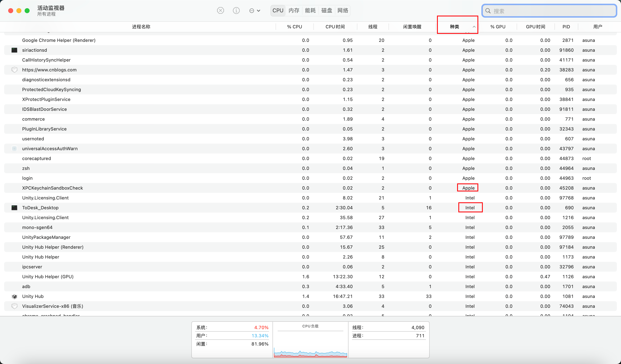621x364 pixels.
Task: Click the siriactionsd terminal icon
Action: tap(15, 50)
